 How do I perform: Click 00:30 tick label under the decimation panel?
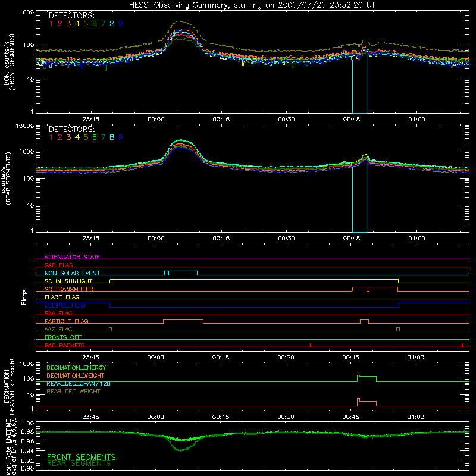coord(286,417)
